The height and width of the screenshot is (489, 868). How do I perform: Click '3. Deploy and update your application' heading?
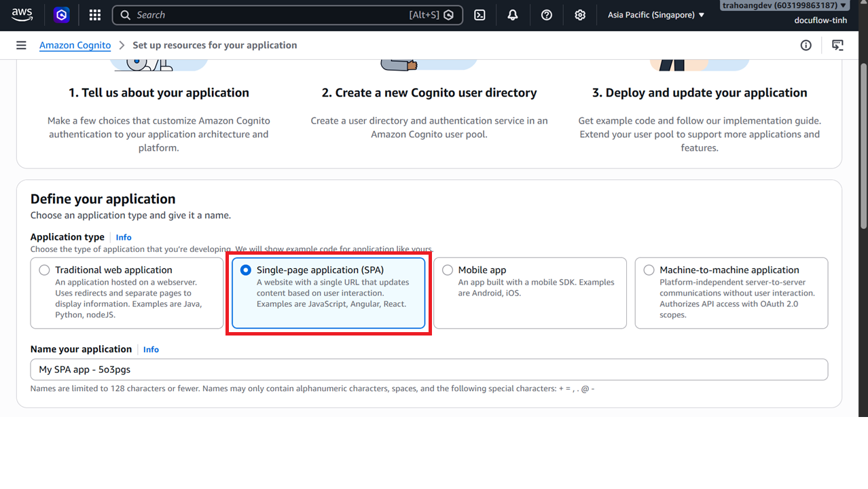700,92
